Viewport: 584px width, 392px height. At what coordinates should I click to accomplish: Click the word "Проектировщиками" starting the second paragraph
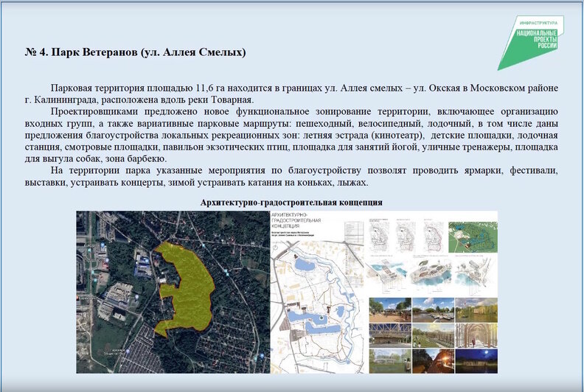(x=94, y=112)
